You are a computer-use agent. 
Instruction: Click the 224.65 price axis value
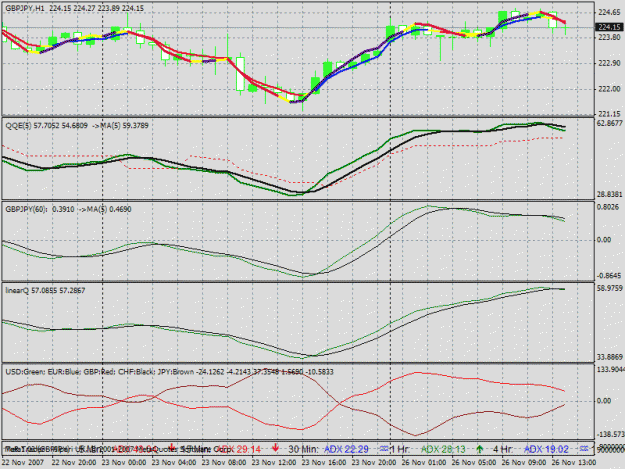(609, 13)
